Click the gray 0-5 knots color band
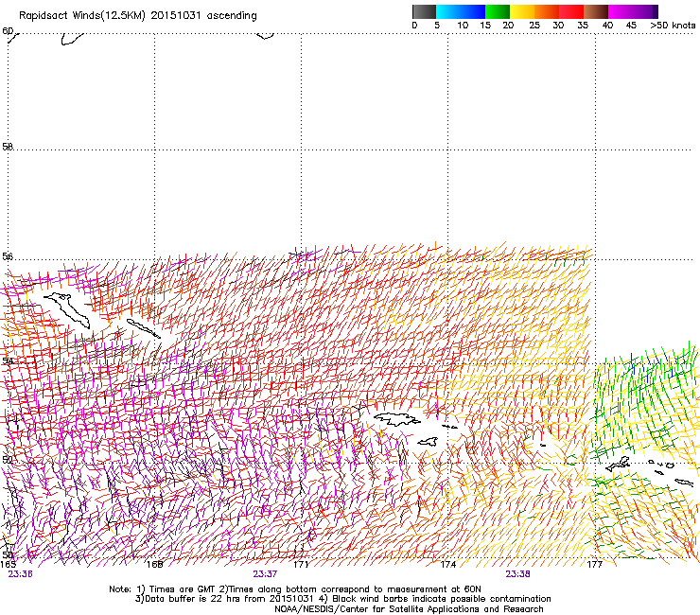 424,11
